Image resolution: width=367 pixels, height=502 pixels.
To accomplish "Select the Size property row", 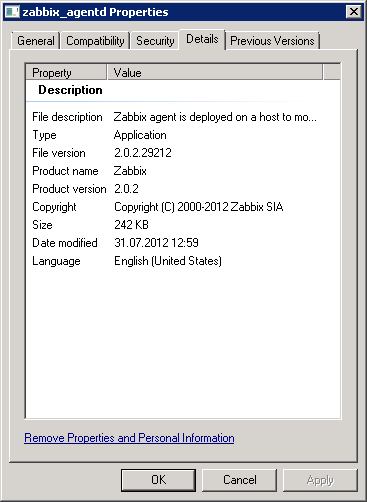I will coord(183,225).
